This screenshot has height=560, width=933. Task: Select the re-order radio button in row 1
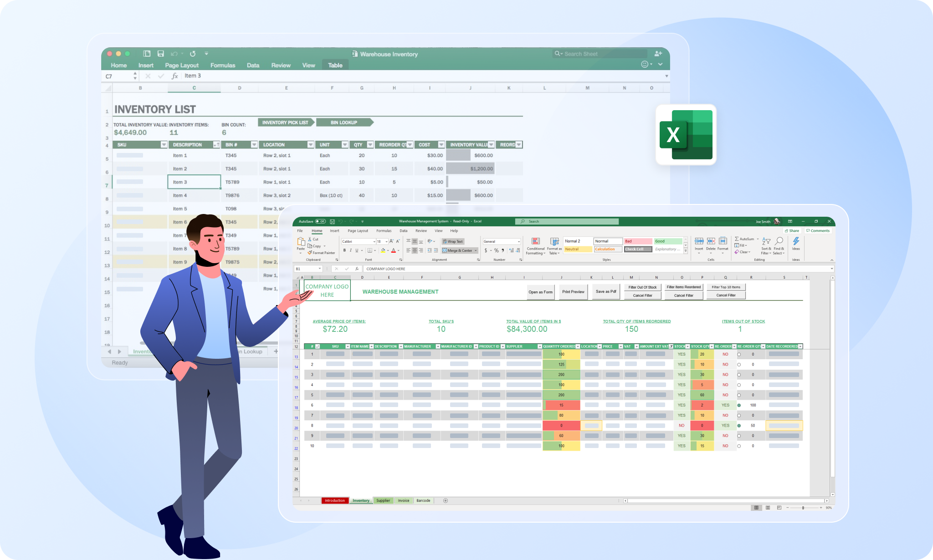coord(739,355)
